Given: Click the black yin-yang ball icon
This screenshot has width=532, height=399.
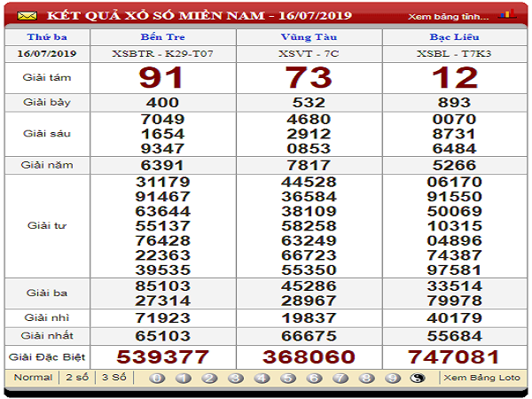Looking at the screenshot, I should point(418,378).
